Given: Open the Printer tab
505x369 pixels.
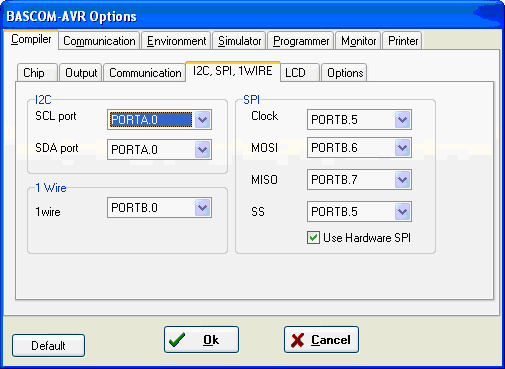Looking at the screenshot, I should (x=403, y=41).
